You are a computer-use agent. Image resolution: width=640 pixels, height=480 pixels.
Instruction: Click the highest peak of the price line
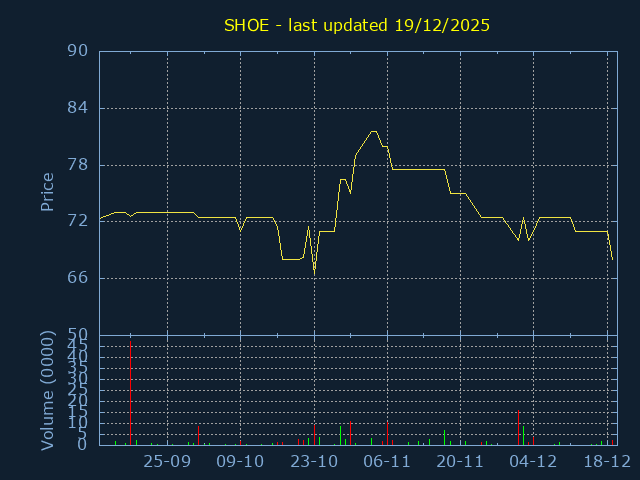point(373,131)
